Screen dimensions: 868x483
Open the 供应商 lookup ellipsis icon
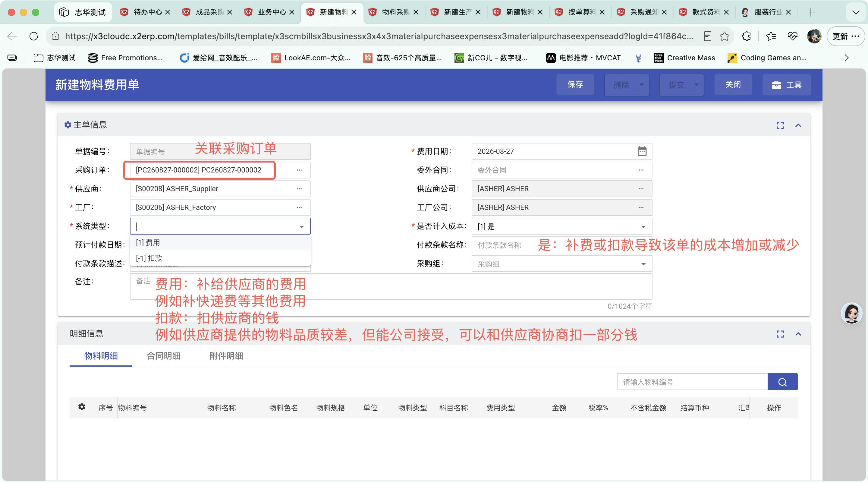coord(299,189)
